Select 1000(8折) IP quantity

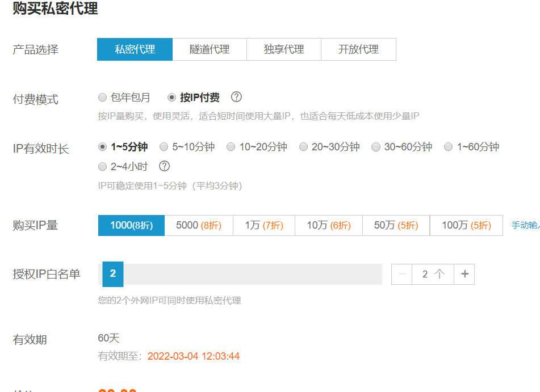(x=131, y=225)
